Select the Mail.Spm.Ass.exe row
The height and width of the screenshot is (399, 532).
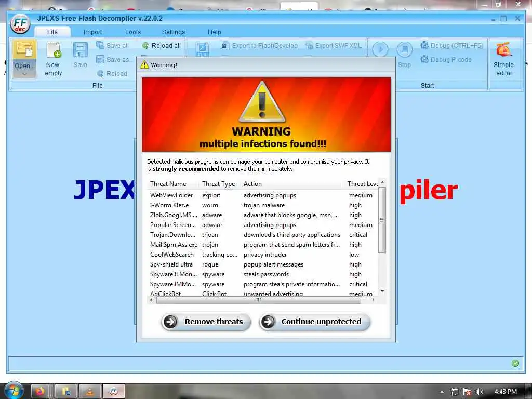pos(263,245)
